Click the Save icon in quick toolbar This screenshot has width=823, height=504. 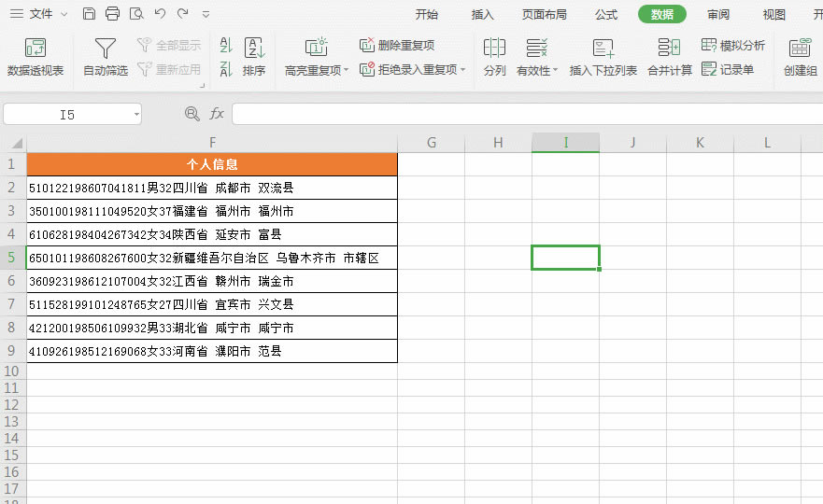click(90, 14)
